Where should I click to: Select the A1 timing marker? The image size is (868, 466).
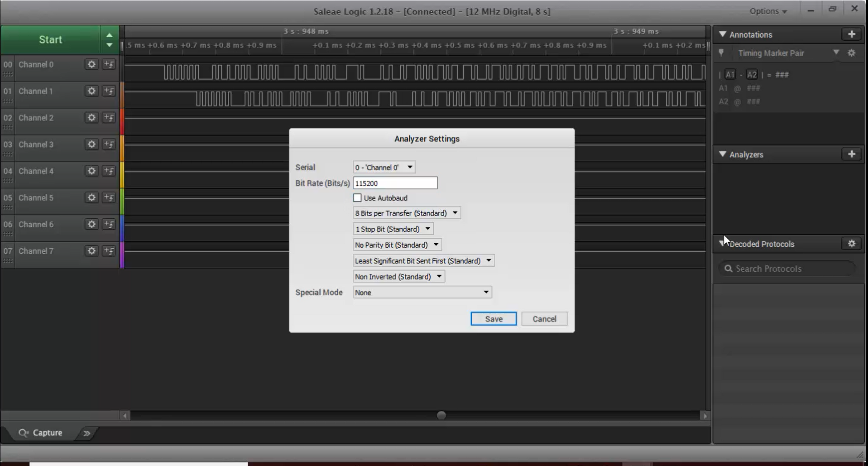(x=730, y=75)
